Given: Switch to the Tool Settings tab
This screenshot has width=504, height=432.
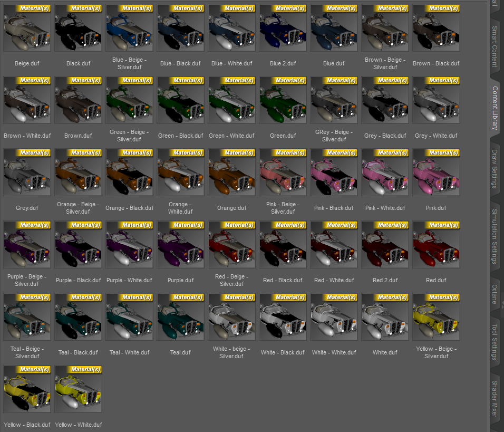Looking at the screenshot, I should point(495,342).
